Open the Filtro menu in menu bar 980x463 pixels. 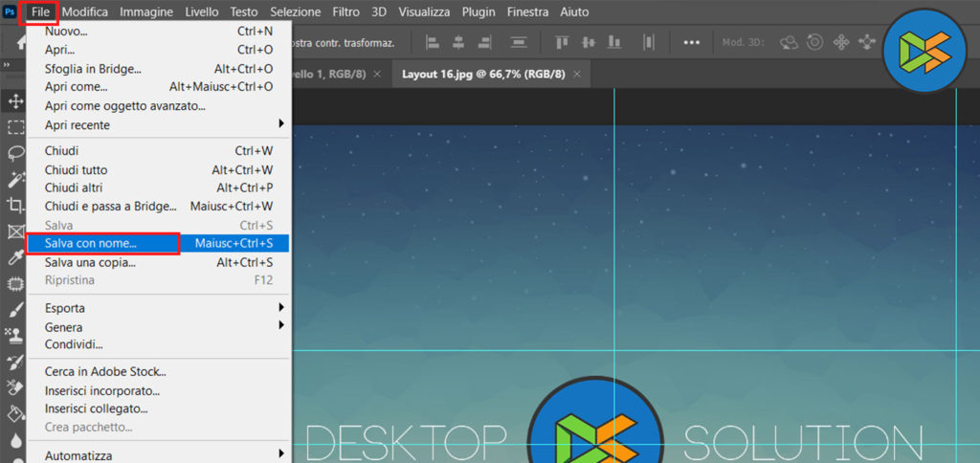click(x=345, y=12)
